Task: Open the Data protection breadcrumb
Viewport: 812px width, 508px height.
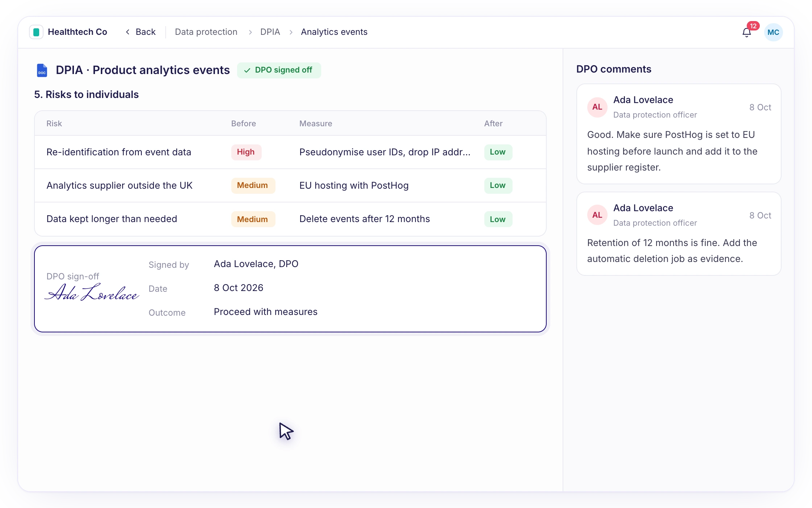Action: pyautogui.click(x=206, y=32)
